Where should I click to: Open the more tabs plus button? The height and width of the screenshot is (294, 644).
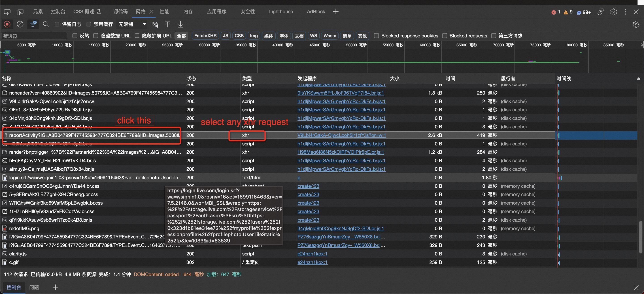[x=336, y=11]
